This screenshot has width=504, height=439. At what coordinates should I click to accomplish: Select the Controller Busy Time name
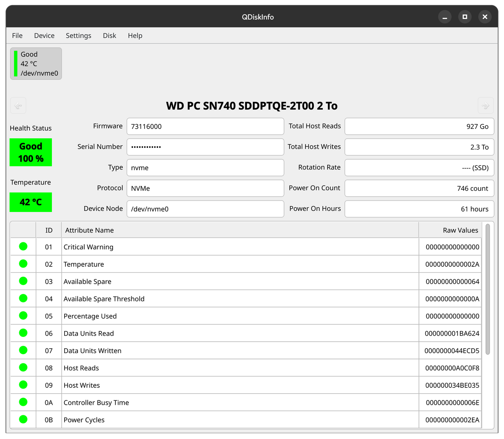pos(96,403)
